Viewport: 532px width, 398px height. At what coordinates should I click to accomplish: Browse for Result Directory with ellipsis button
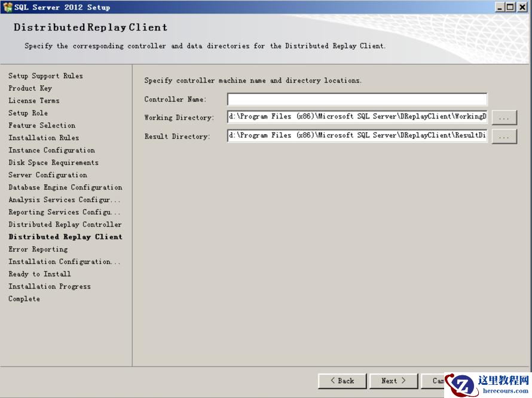(x=504, y=136)
